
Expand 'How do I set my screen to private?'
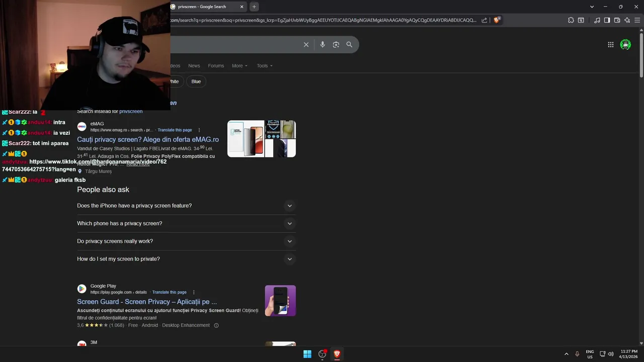click(x=186, y=259)
